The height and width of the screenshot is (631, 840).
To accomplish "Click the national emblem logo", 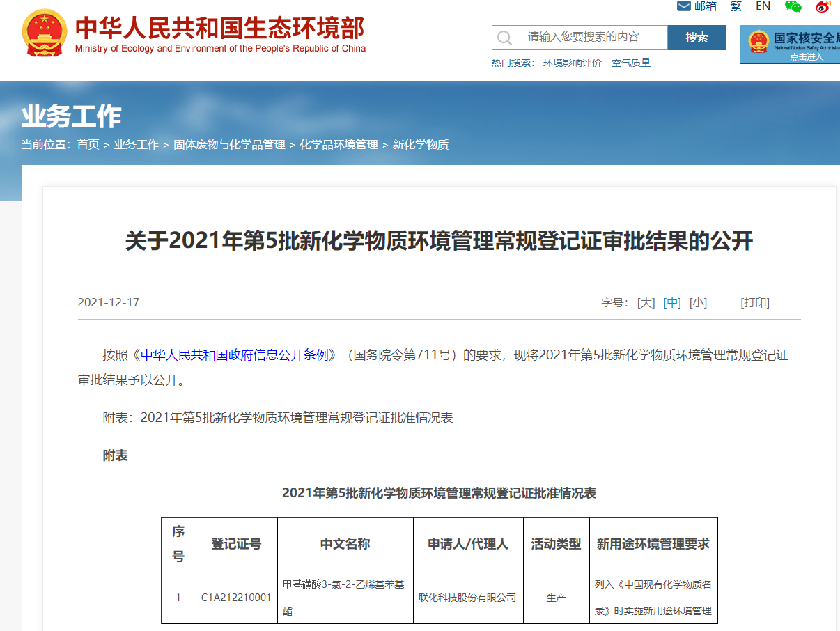I will tap(45, 33).
